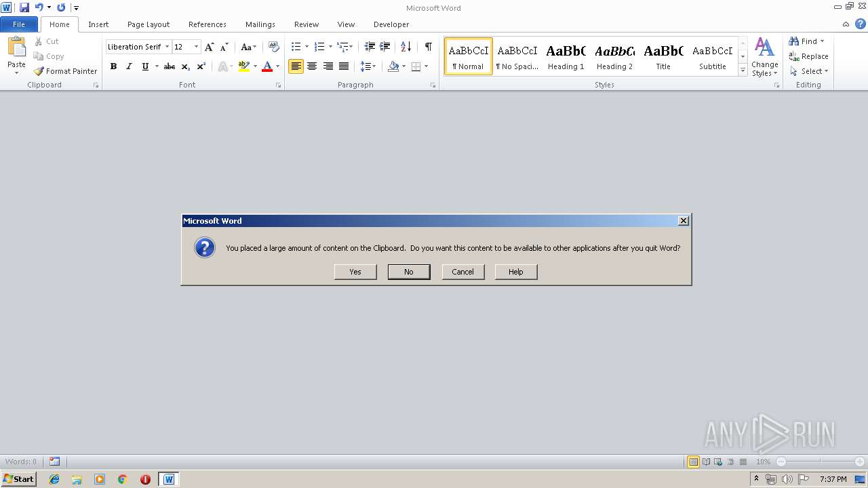
Task: Click the Clear Formatting icon
Action: (x=273, y=47)
